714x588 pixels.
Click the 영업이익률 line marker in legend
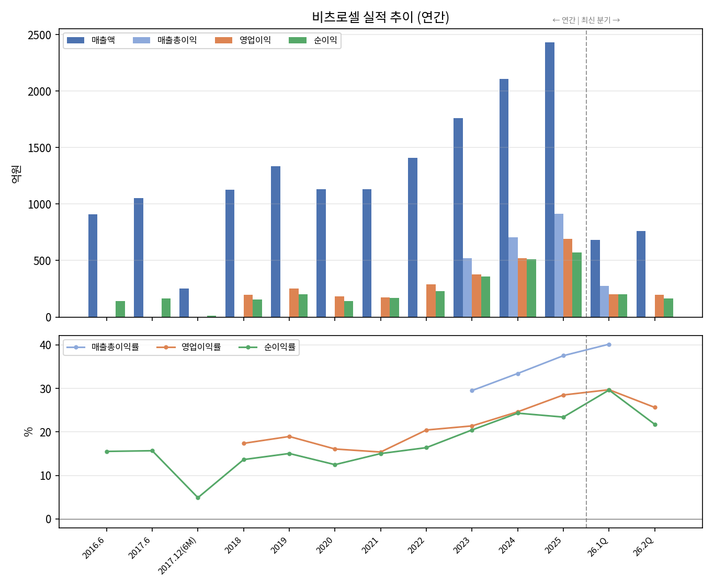[166, 347]
